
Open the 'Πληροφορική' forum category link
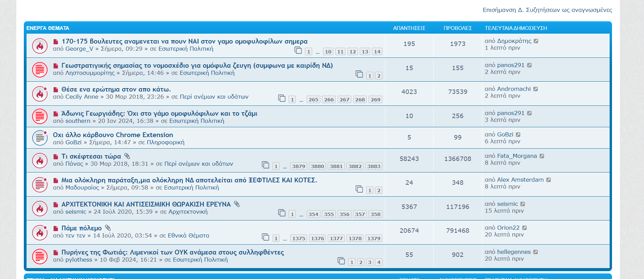[x=165, y=143]
